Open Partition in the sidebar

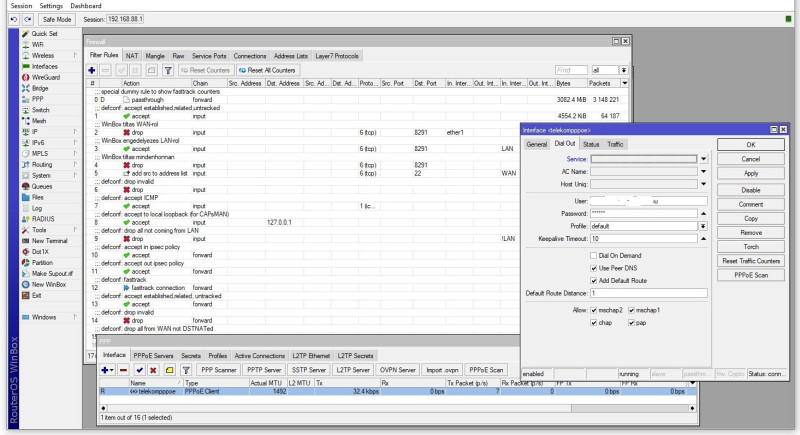[42, 263]
